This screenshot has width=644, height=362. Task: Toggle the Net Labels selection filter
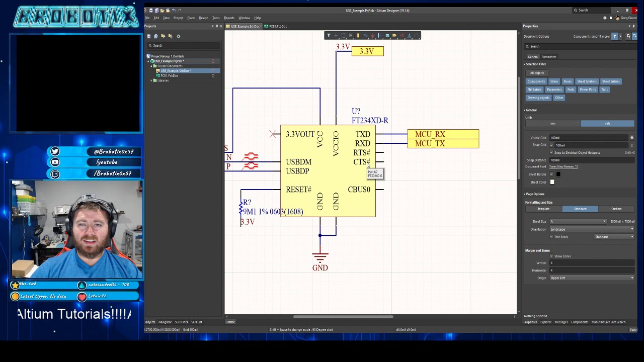tap(534, 89)
